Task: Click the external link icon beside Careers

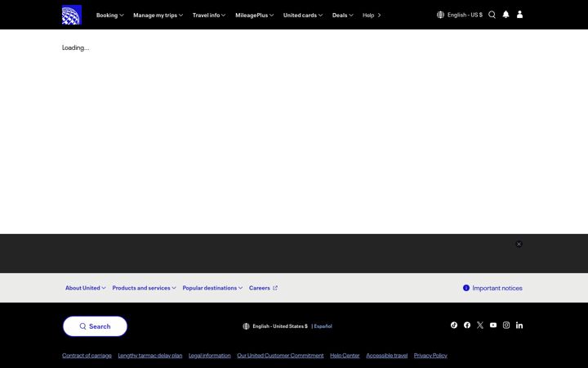Action: [x=275, y=288]
